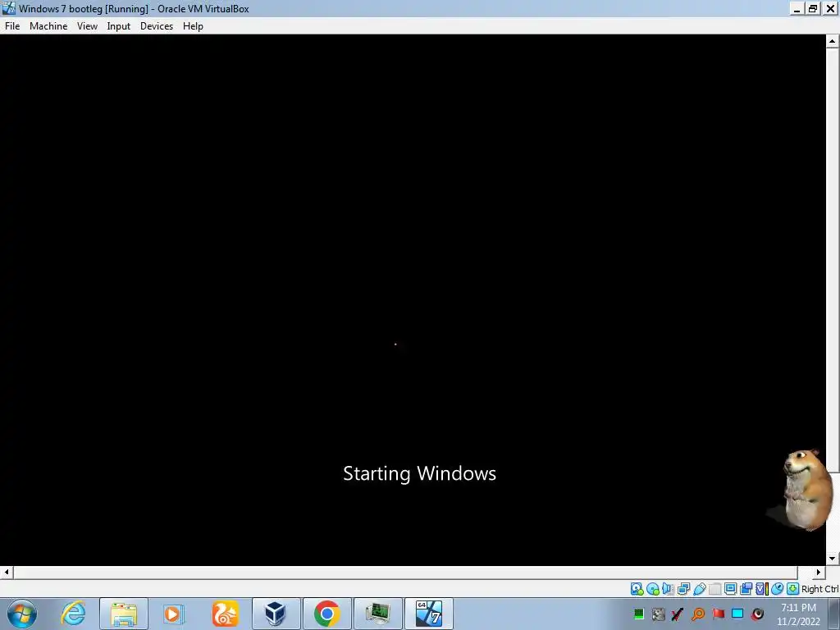Click the red speaker tray icon
Viewport: 840px width, 630px height.
pos(757,614)
